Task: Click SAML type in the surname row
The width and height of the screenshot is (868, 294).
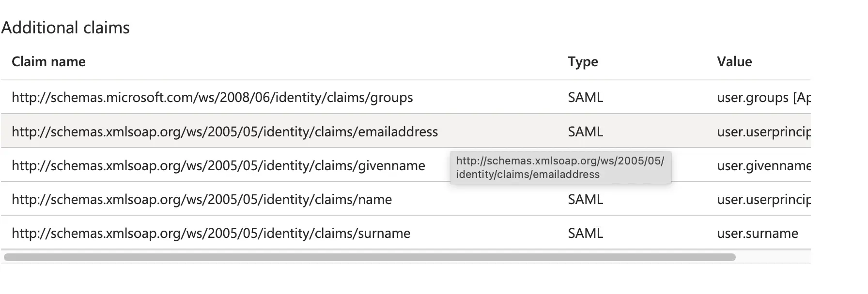Action: click(585, 233)
